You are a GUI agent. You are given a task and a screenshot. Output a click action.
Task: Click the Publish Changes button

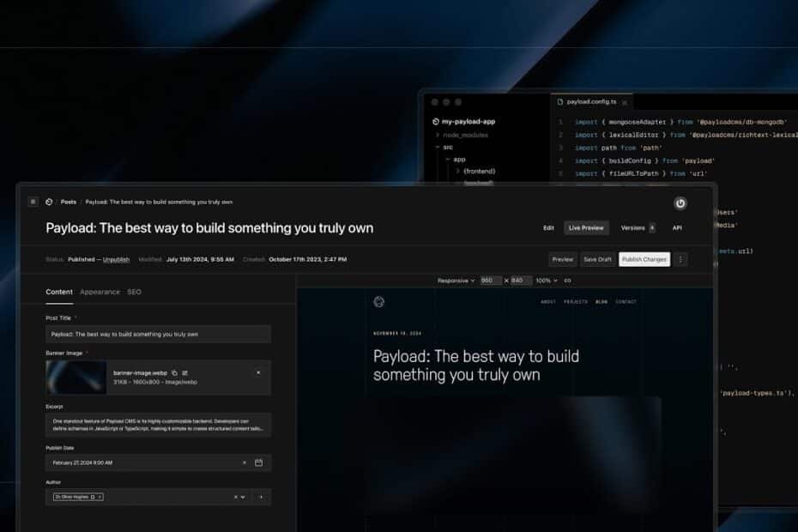pos(644,260)
